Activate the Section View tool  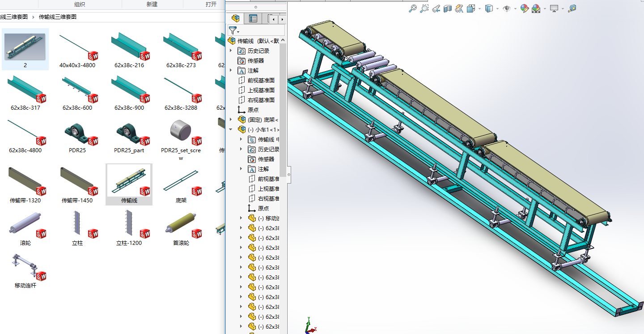tap(448, 9)
